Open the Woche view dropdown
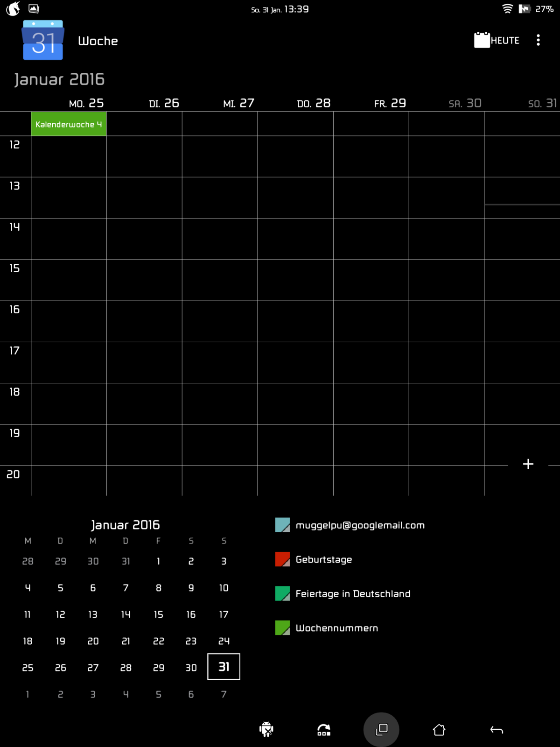560x747 pixels. click(x=98, y=41)
